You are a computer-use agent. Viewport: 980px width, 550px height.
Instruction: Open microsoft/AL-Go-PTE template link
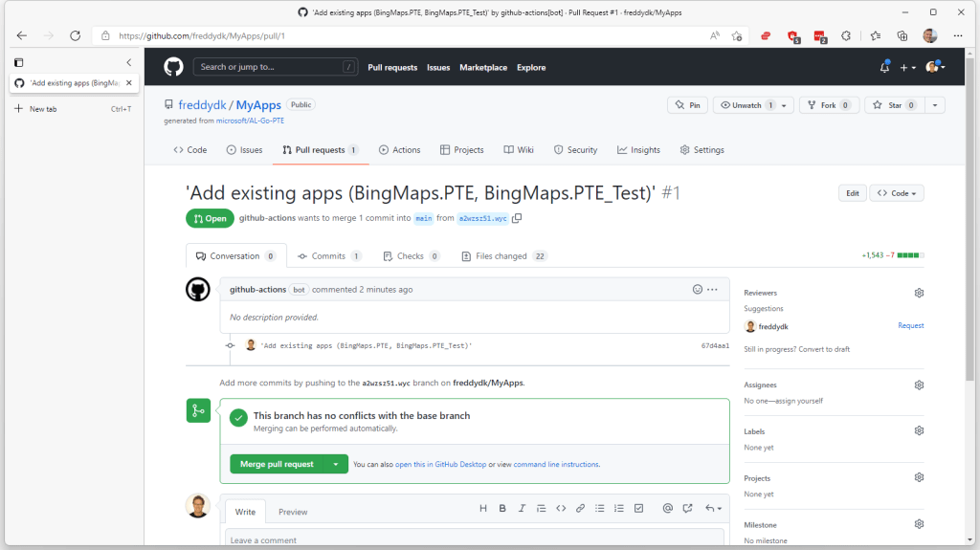point(250,121)
